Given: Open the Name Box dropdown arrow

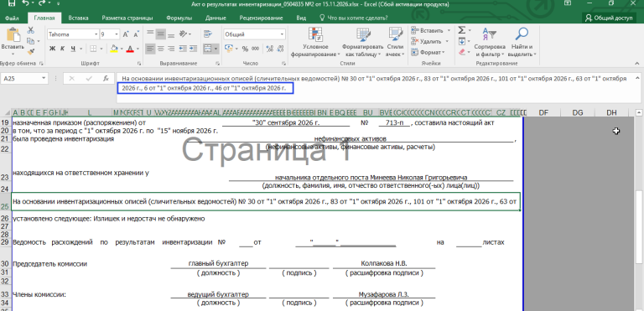Looking at the screenshot, I should tap(44, 78).
